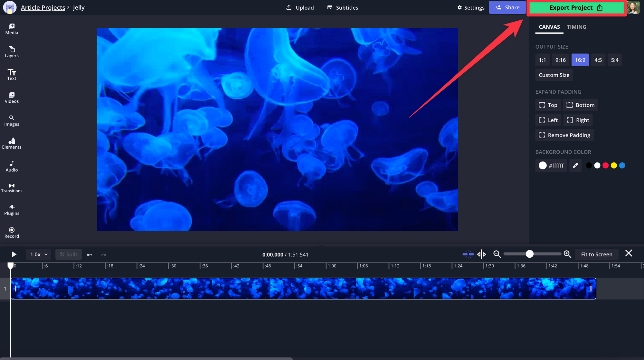644x360 pixels.
Task: Open the Media panel in sidebar
Action: click(12, 29)
